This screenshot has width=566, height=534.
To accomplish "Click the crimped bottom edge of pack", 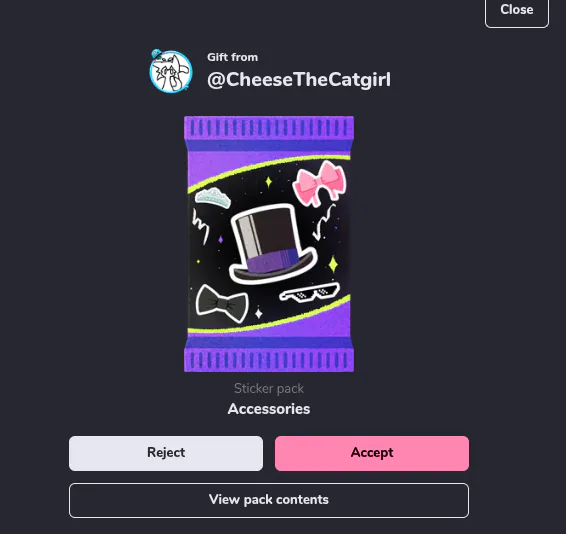I will [269, 360].
